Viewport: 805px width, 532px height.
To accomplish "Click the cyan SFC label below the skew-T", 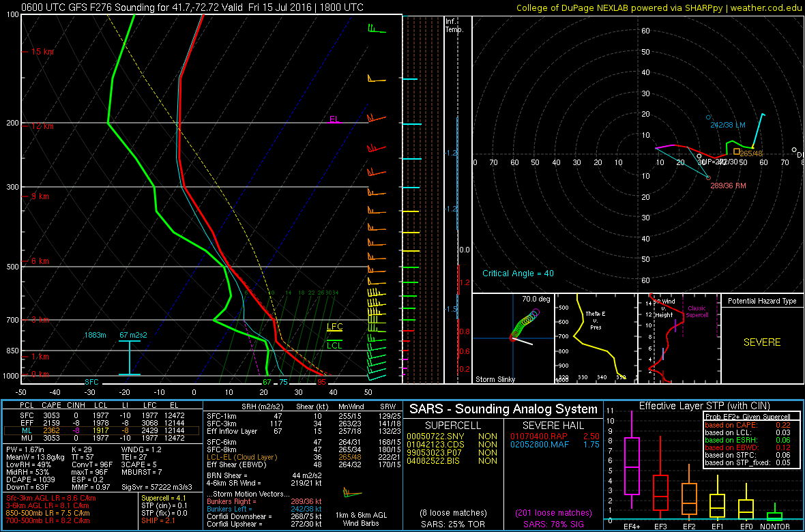I will point(92,382).
